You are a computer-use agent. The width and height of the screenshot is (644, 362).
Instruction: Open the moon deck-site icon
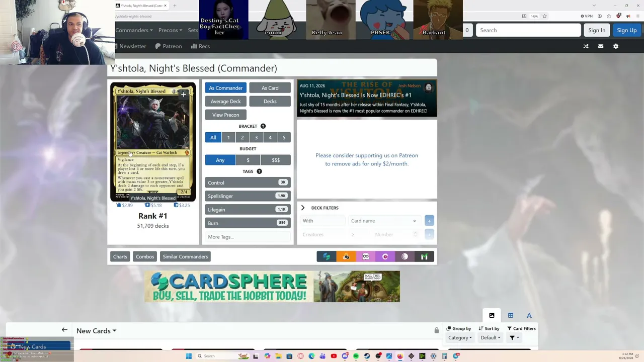click(405, 256)
